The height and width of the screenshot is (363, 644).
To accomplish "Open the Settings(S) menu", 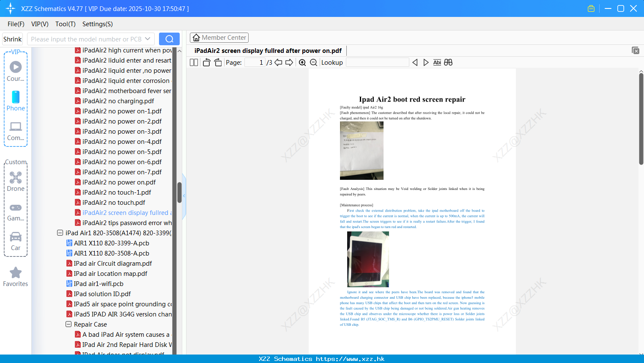I will [98, 24].
